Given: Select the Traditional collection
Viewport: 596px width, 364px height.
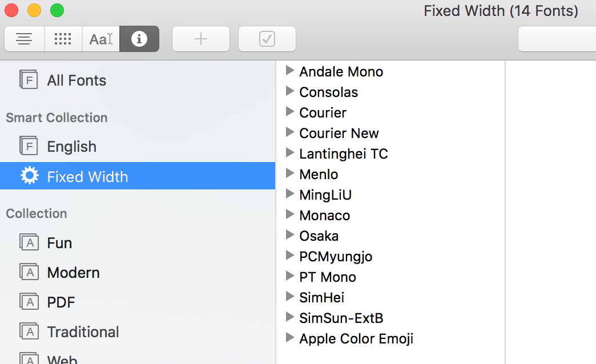Looking at the screenshot, I should coord(83,332).
